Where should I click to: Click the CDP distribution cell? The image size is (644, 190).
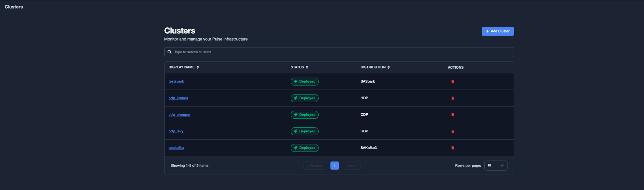point(364,115)
